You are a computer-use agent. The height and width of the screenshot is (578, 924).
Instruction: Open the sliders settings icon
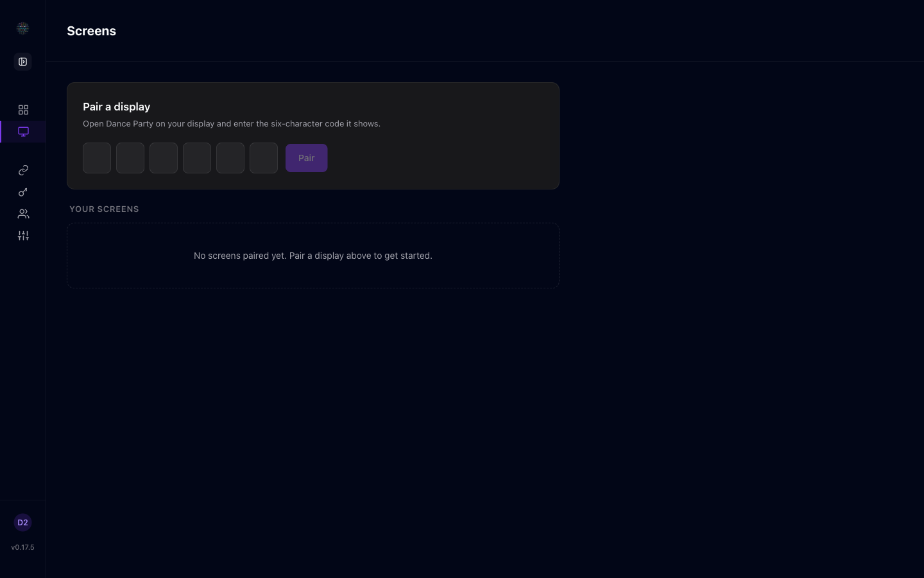(23, 236)
